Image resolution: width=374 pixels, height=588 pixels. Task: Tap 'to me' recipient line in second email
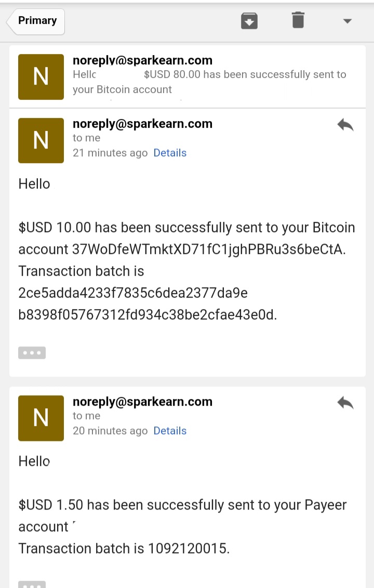(x=87, y=138)
